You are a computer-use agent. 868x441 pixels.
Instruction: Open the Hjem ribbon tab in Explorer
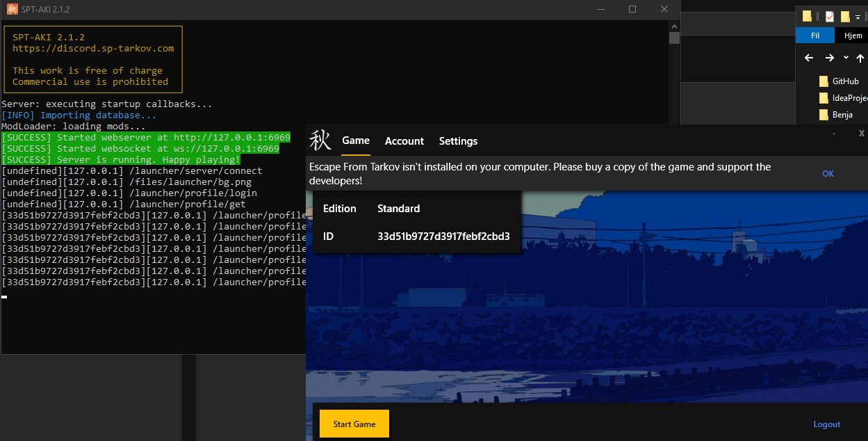click(x=853, y=35)
